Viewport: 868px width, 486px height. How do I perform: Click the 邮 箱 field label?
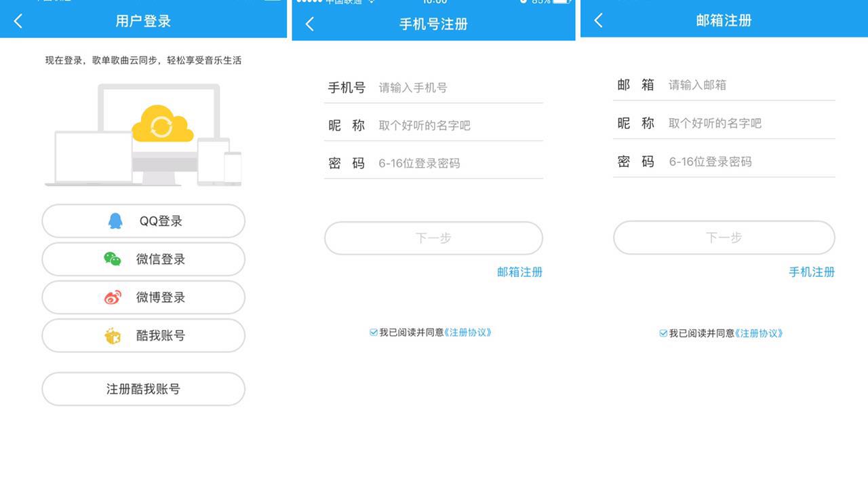[x=636, y=85]
